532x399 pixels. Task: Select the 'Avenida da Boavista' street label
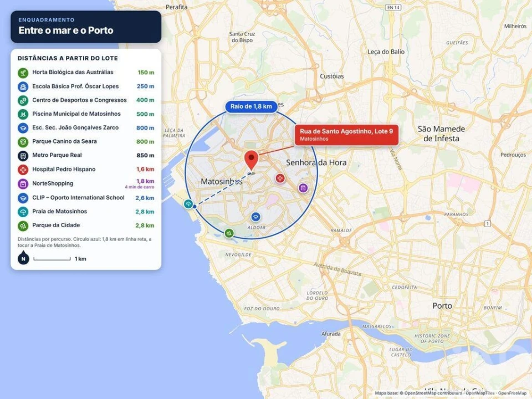337,269
